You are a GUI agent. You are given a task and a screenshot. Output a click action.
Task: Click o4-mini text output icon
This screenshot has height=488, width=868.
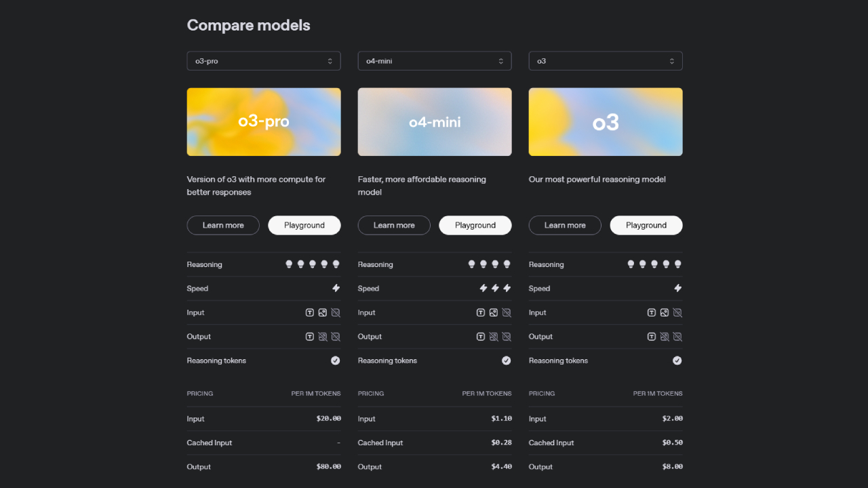tap(481, 336)
